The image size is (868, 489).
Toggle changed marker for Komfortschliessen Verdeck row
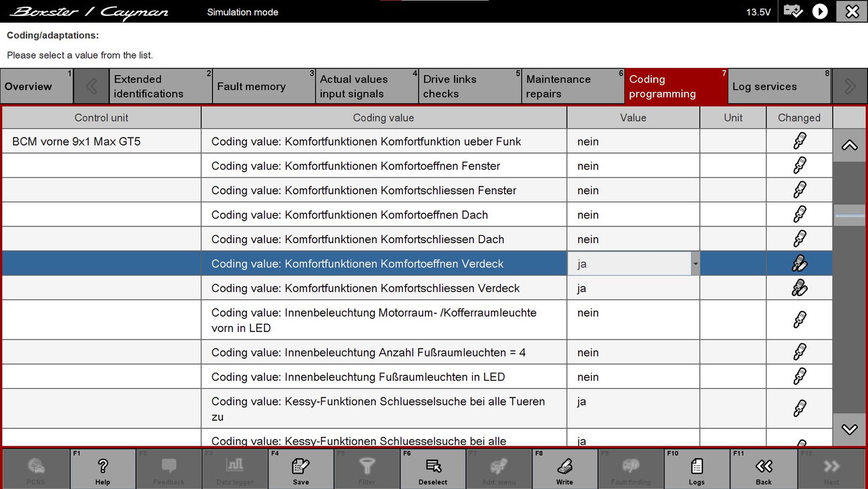(799, 288)
